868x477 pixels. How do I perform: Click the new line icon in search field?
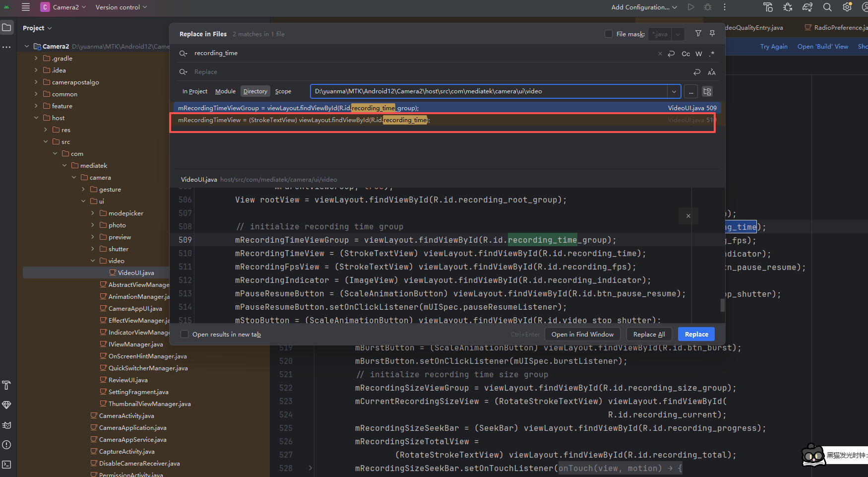tap(671, 54)
